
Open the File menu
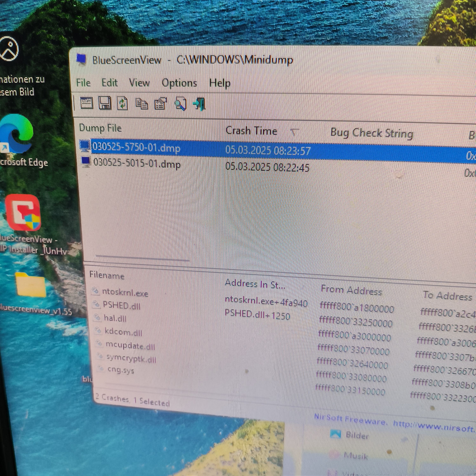pyautogui.click(x=83, y=83)
